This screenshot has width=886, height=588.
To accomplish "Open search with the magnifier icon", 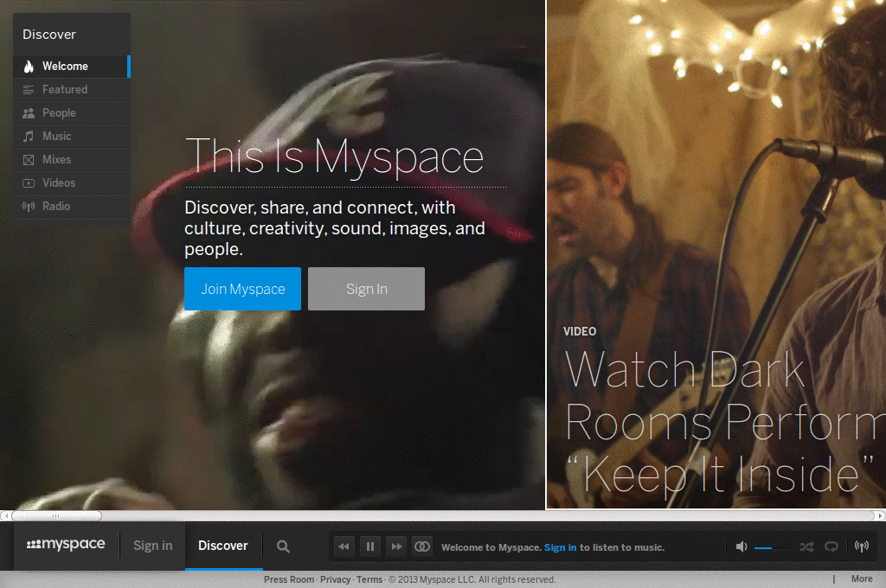I will click(283, 546).
